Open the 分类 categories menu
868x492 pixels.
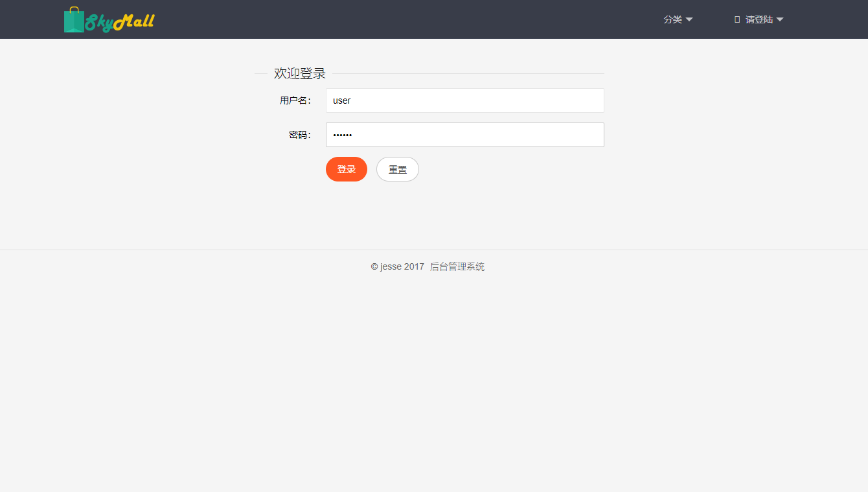coord(673,19)
